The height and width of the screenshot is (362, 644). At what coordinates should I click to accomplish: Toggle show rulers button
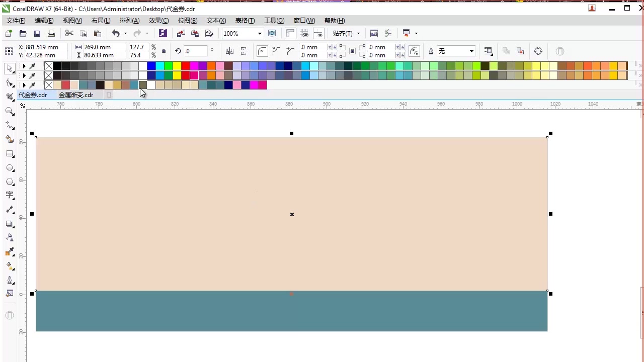[x=290, y=34]
